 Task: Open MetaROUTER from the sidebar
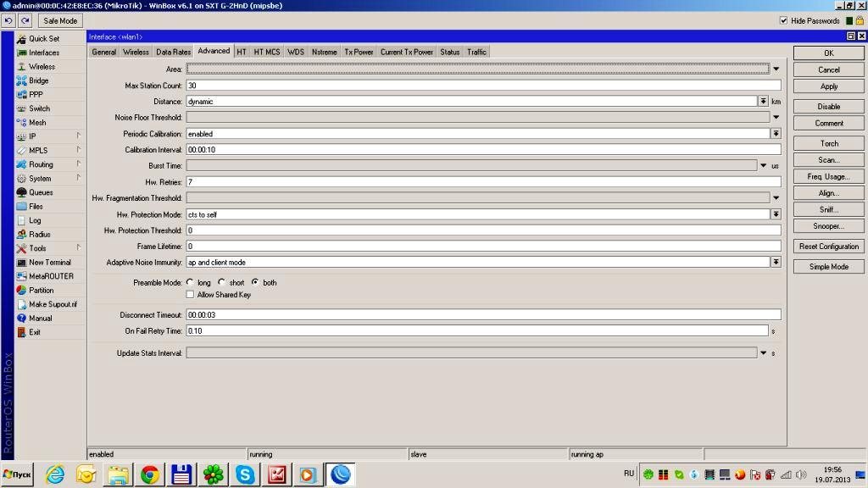tap(51, 276)
